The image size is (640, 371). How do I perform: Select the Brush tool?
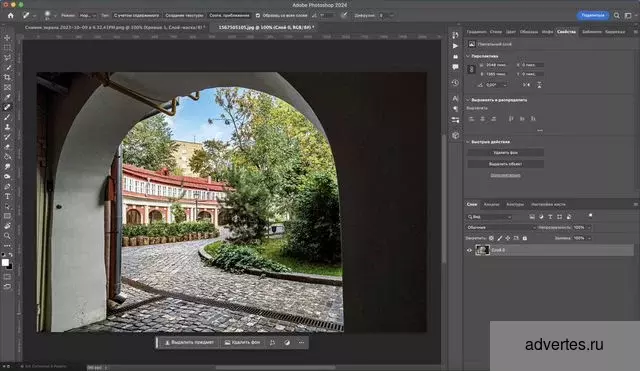click(x=7, y=117)
